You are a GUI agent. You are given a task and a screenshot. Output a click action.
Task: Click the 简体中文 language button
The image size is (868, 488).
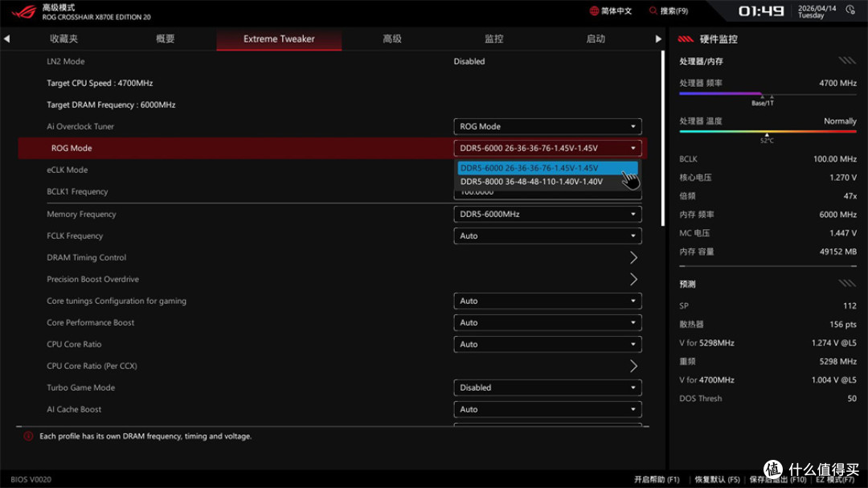(611, 11)
